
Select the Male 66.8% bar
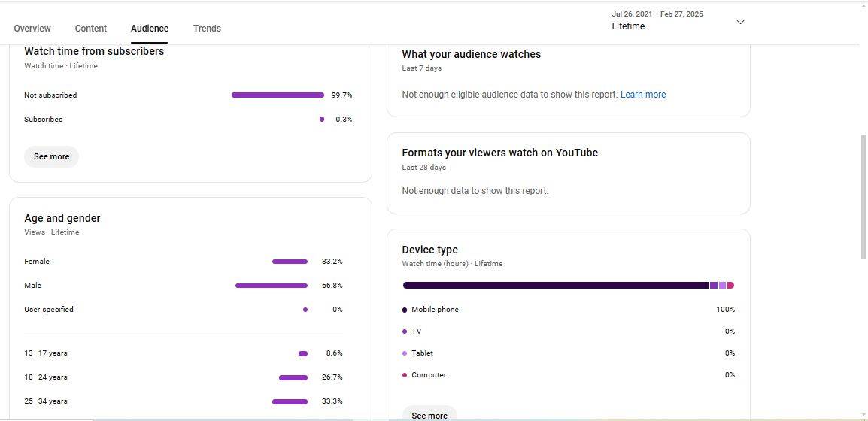point(271,286)
